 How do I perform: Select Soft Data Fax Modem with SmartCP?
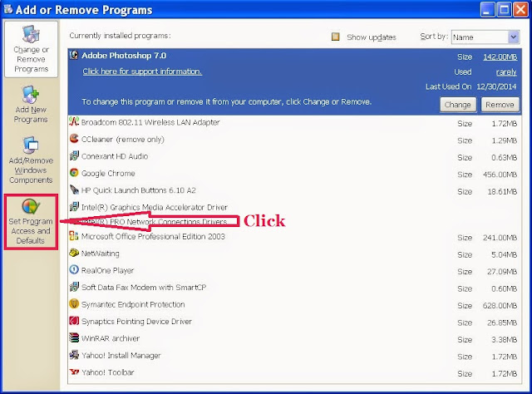[294, 288]
